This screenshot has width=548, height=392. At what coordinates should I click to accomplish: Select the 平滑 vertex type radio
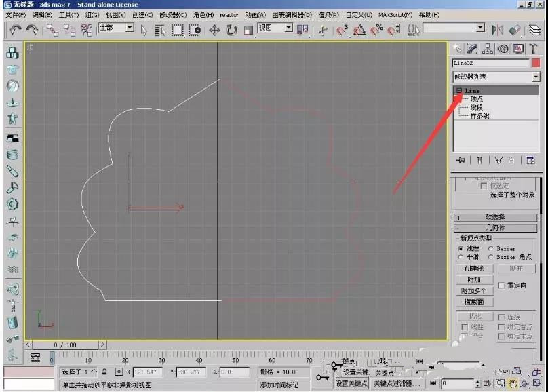point(461,257)
